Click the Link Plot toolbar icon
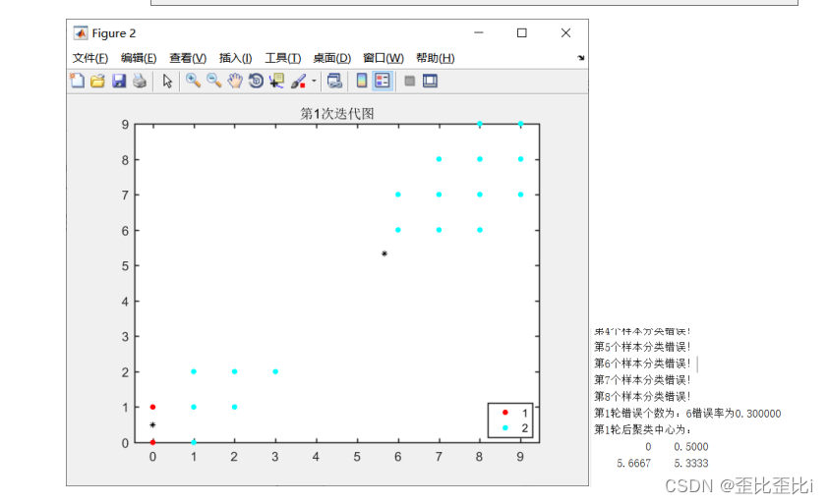Image resolution: width=828 pixels, height=504 pixels. tap(334, 81)
